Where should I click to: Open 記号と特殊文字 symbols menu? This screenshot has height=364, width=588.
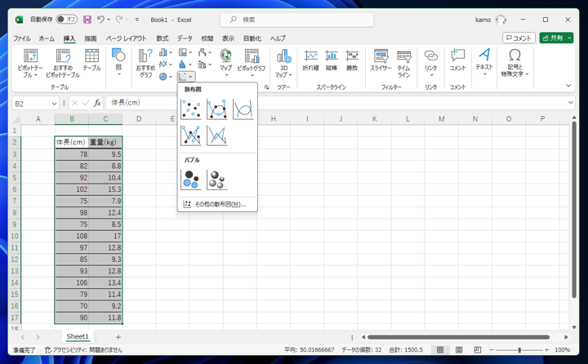click(x=514, y=63)
